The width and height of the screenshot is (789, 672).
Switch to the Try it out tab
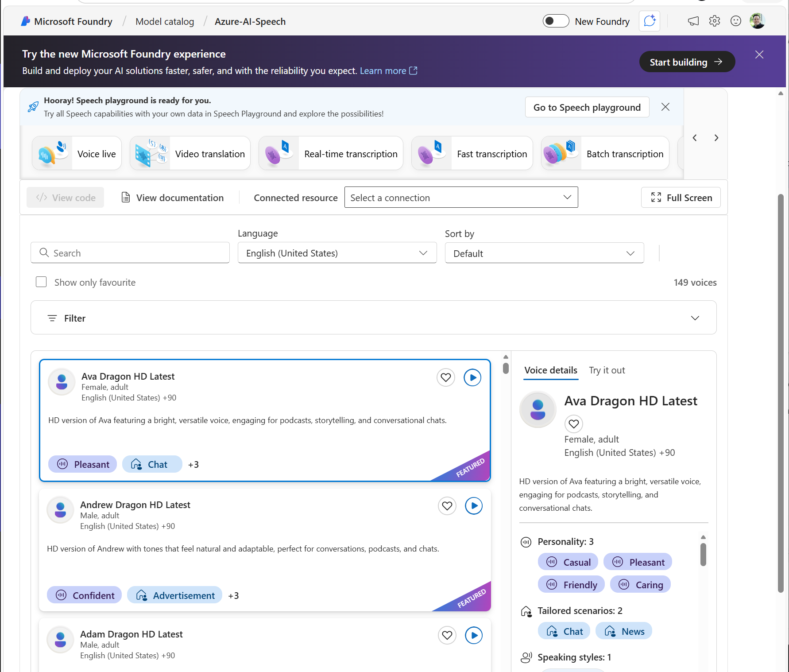tap(607, 370)
